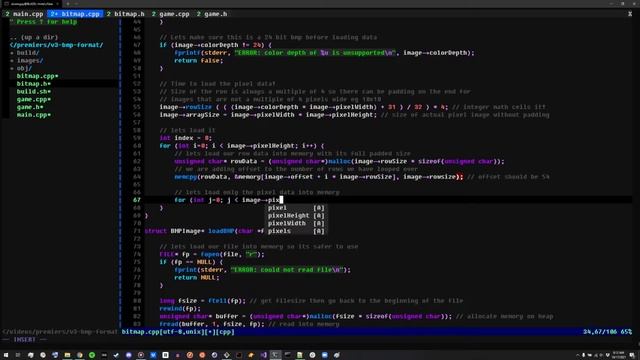
Task: Click the active terminal taskbar icon
Action: [x=276, y=355]
